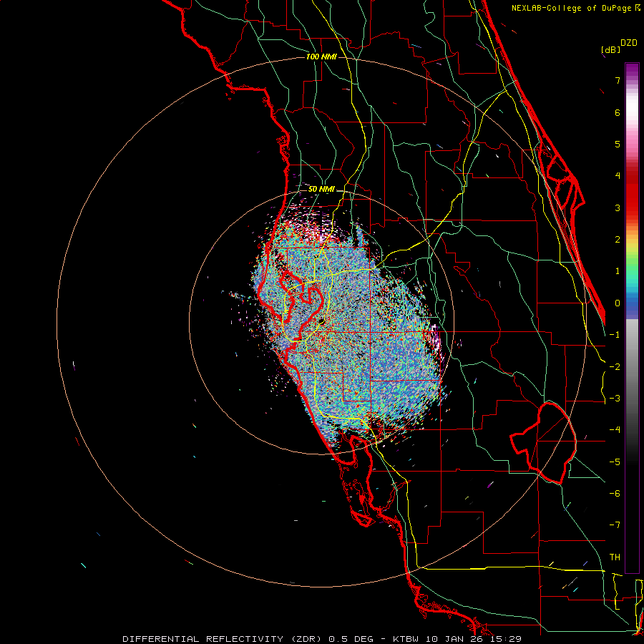
Task: Click the -2 value on the color scale
Action: coord(615,367)
